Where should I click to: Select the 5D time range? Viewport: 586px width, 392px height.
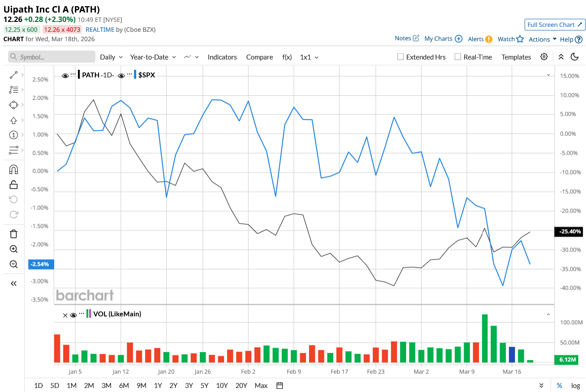click(x=55, y=385)
